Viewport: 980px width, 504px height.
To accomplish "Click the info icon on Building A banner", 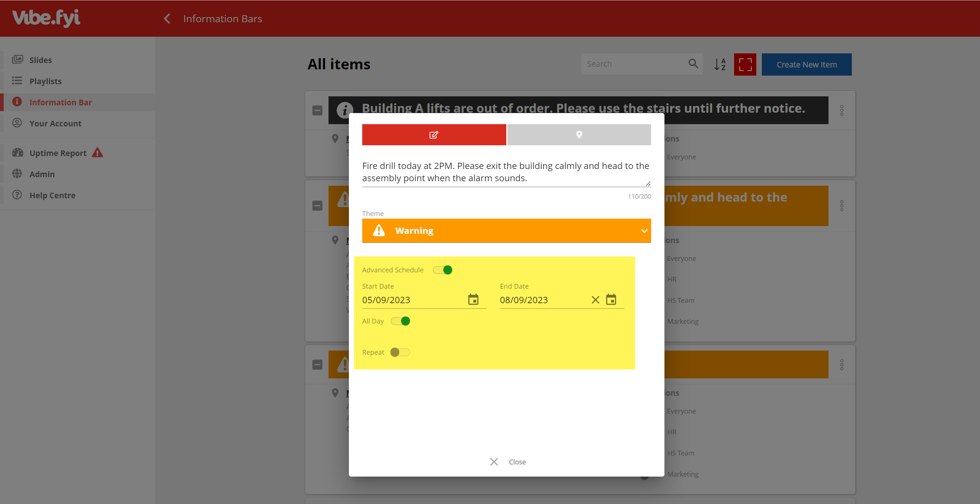I will [x=344, y=110].
